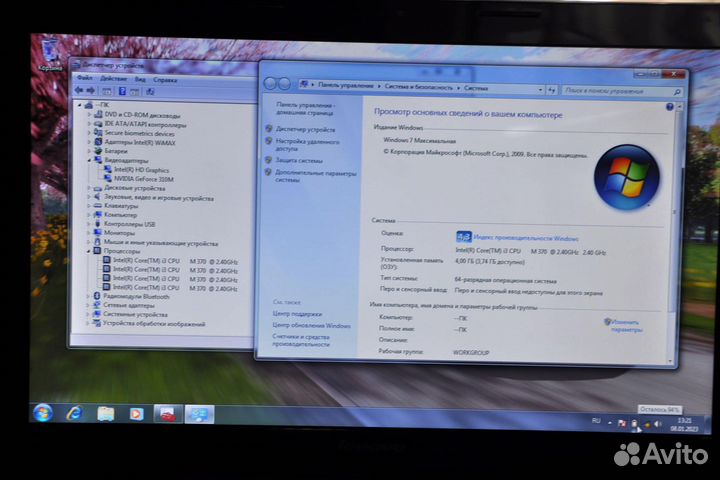This screenshot has height=480, width=720.
Task: Expand Адаптеры Intel(R) WiMAX node
Action: 90,142
